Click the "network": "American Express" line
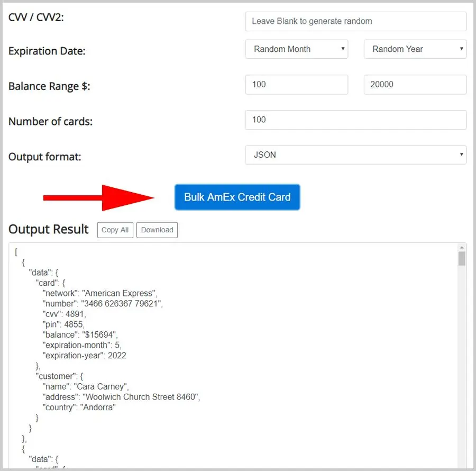The width and height of the screenshot is (476, 471). (x=100, y=293)
